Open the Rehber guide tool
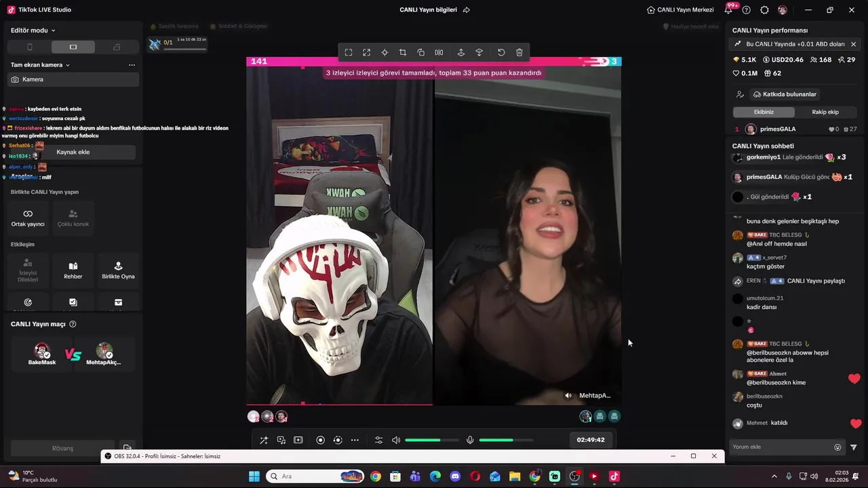This screenshot has height=488, width=868. pos(73,270)
